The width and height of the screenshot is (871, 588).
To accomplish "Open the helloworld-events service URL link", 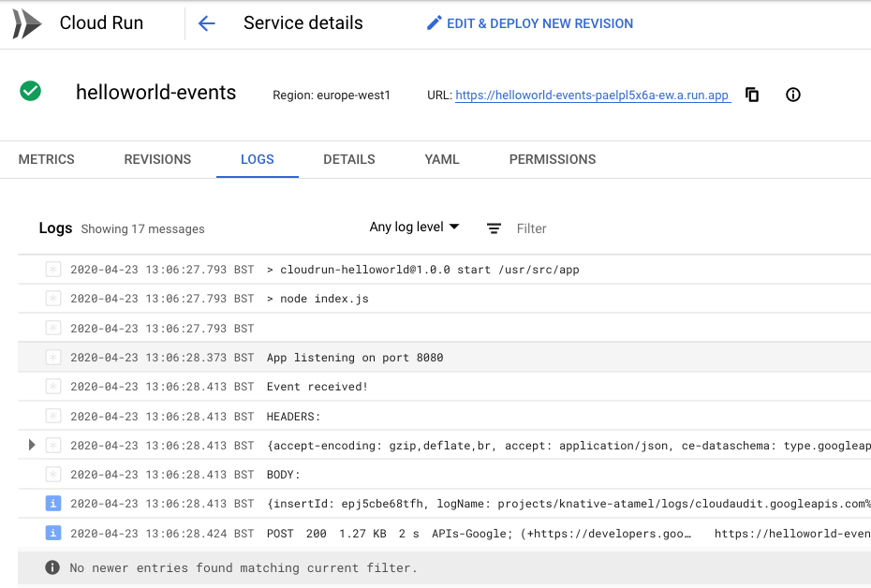I will tap(592, 96).
